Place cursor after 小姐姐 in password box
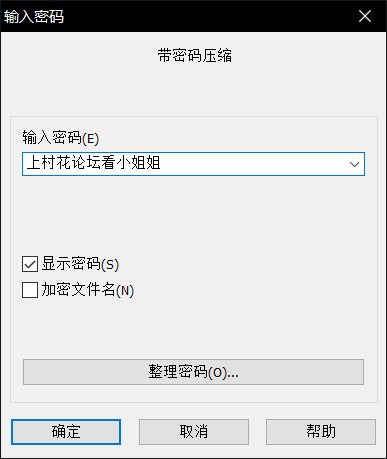387x459 pixels. coord(162,164)
